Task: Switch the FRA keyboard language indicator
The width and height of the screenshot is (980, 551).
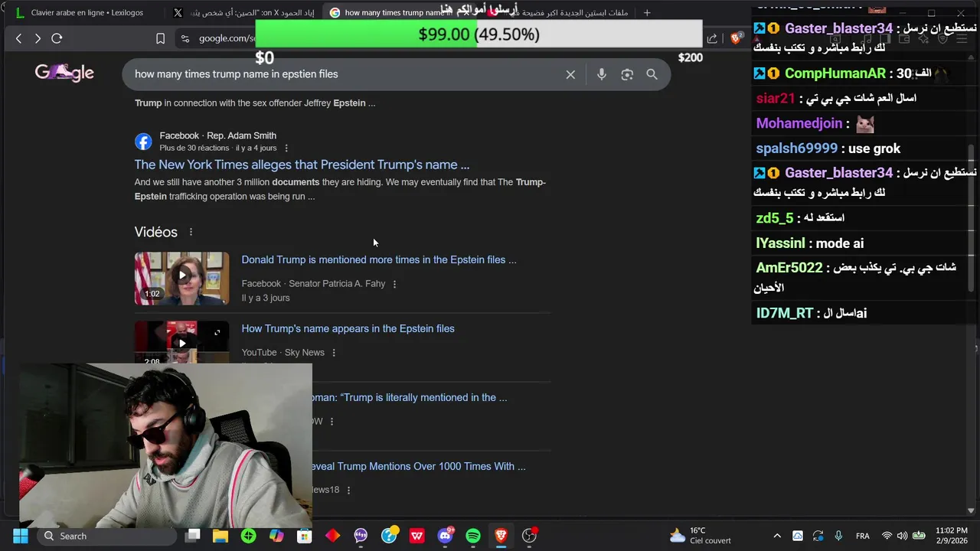Action: (x=862, y=536)
